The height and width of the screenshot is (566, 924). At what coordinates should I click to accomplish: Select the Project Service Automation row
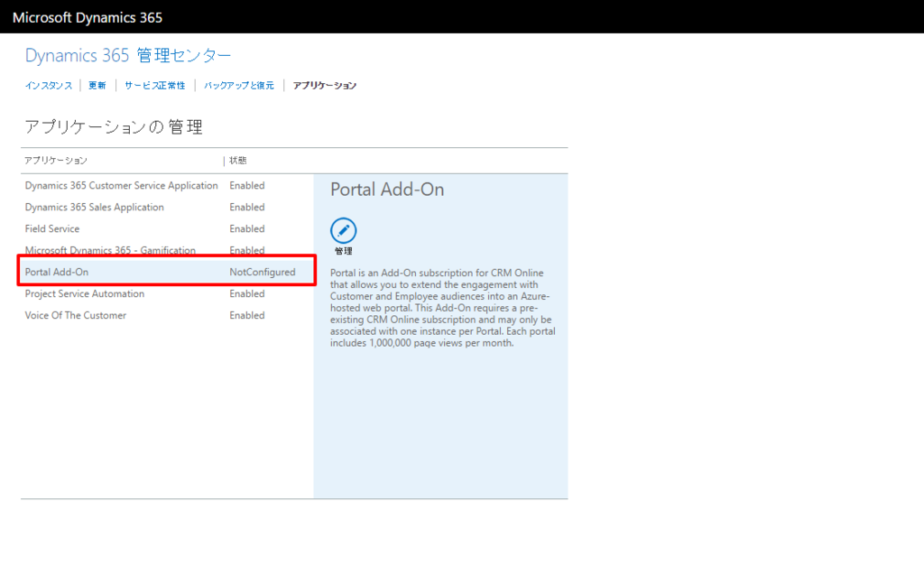point(167,293)
